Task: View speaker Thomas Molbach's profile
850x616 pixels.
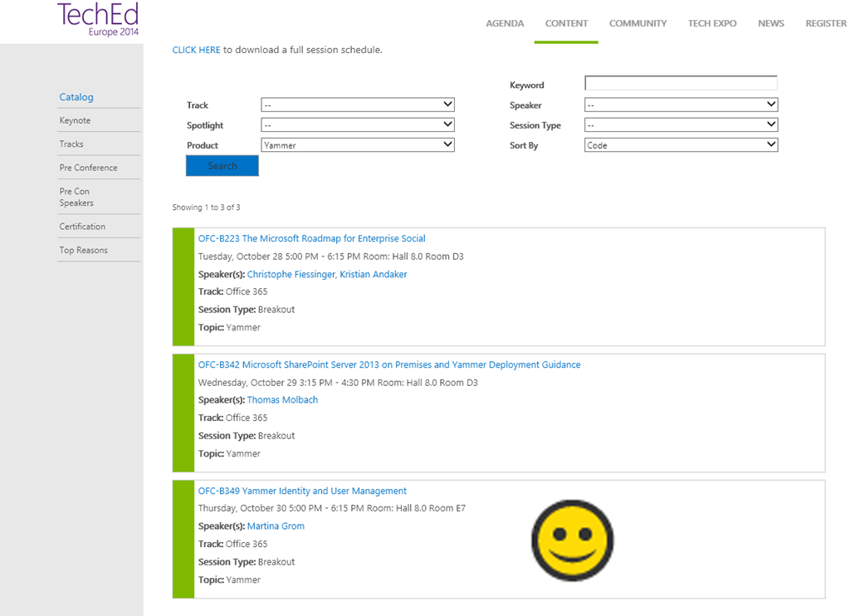Action: [x=282, y=399]
